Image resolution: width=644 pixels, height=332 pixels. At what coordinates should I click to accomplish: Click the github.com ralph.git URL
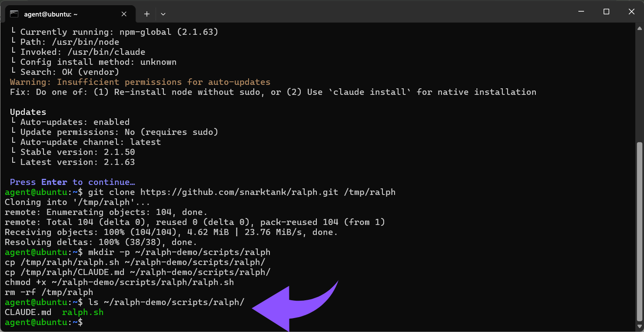[239, 192]
